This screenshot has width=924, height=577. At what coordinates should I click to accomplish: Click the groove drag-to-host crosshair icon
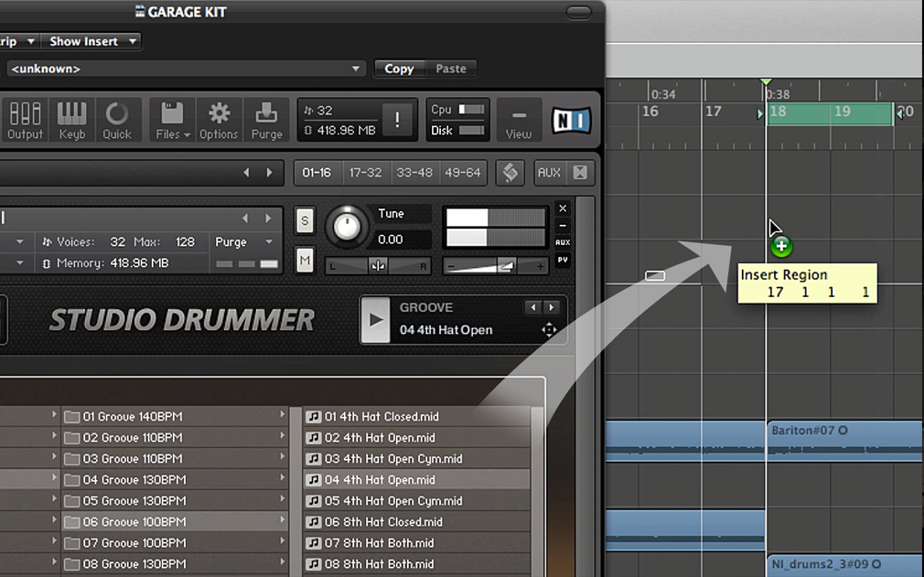coord(549,330)
